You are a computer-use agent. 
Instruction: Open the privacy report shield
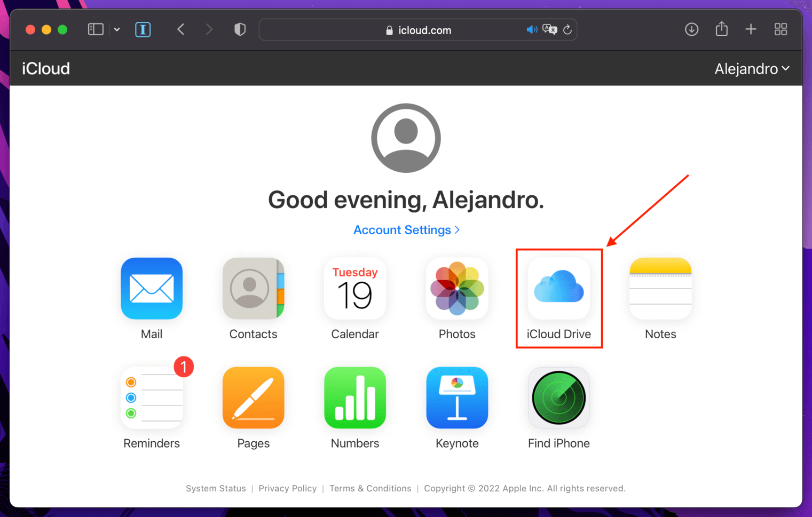point(240,29)
